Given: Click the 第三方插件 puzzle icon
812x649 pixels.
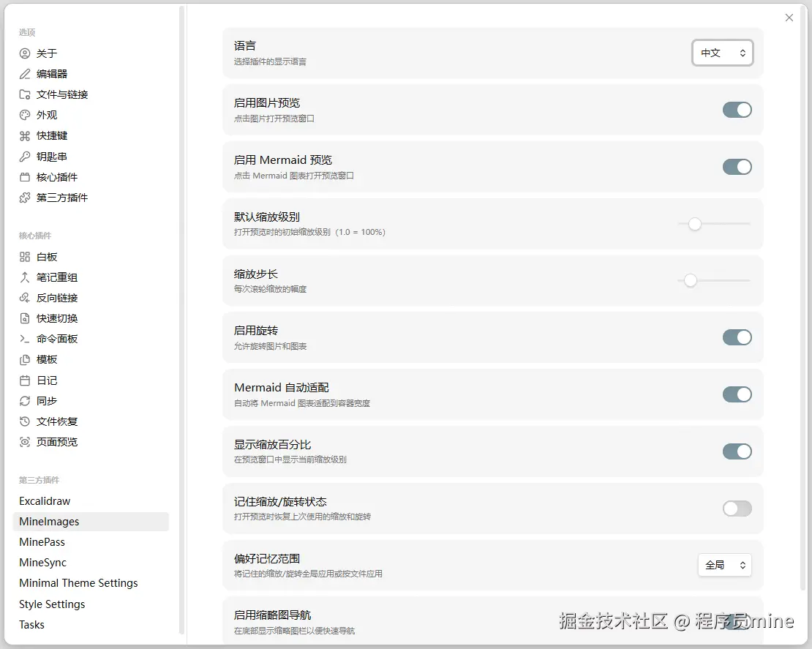Looking at the screenshot, I should pyautogui.click(x=24, y=198).
